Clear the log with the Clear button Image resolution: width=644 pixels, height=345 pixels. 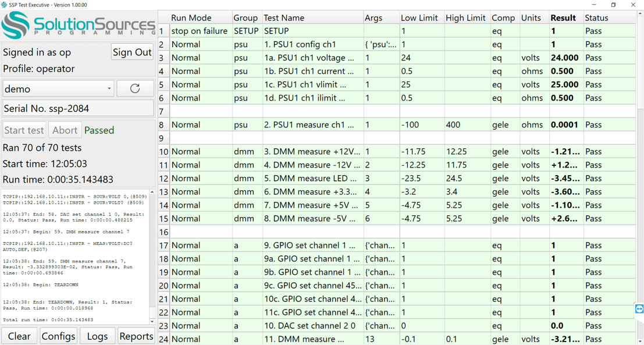pyautogui.click(x=19, y=336)
